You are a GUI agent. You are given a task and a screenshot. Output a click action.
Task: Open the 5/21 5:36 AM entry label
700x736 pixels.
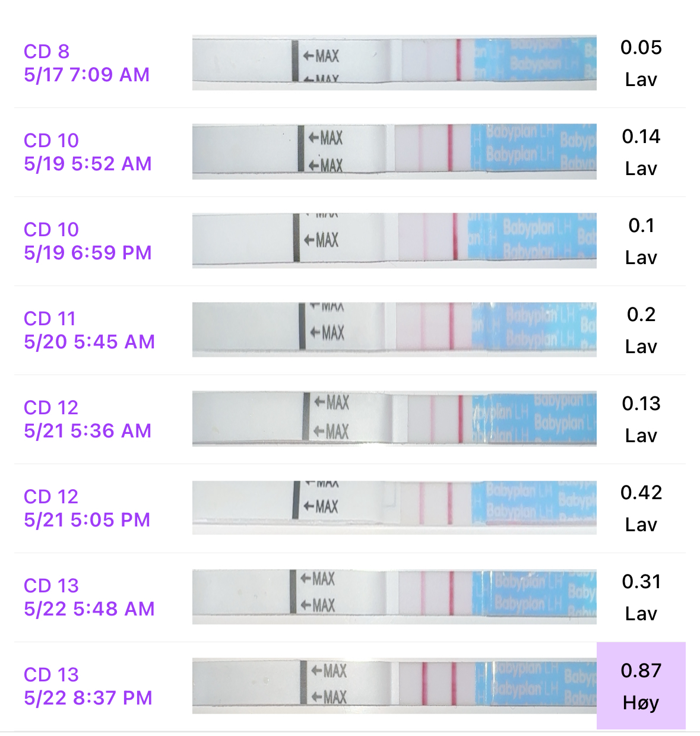[x=88, y=419]
